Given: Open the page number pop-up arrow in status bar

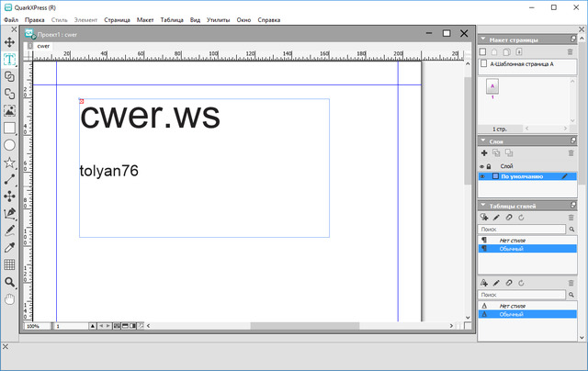Looking at the screenshot, I should [93, 326].
